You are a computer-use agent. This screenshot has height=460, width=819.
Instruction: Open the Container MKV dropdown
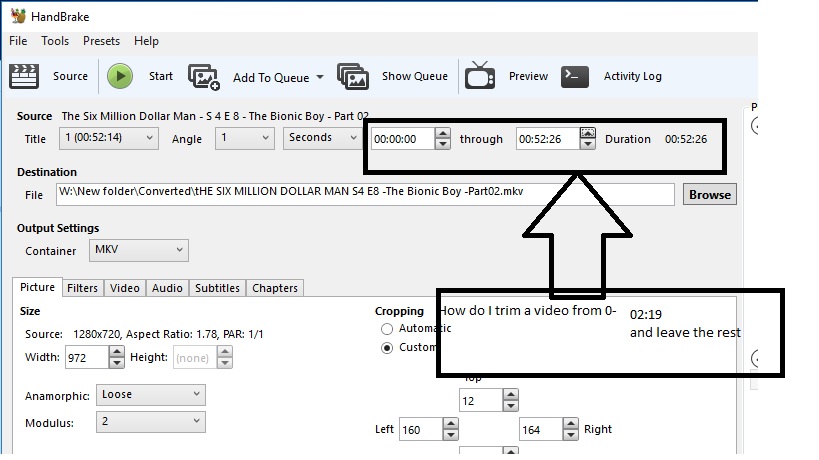click(138, 250)
